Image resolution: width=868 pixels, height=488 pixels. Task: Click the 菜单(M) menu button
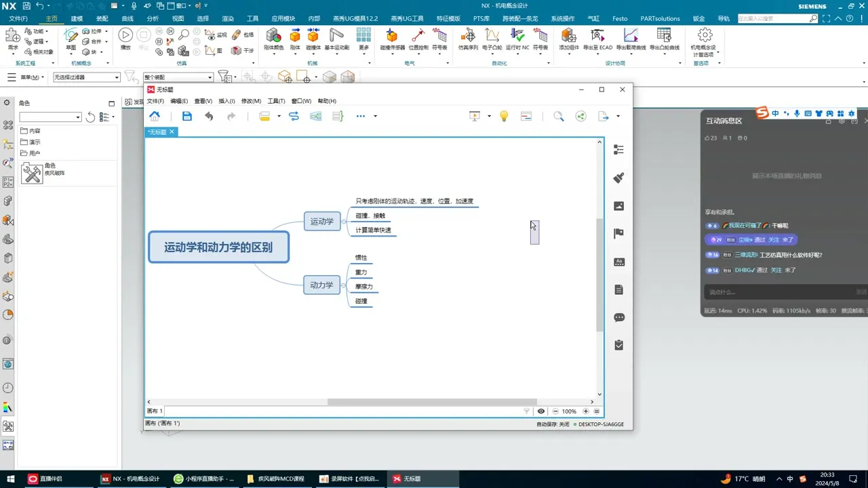30,77
